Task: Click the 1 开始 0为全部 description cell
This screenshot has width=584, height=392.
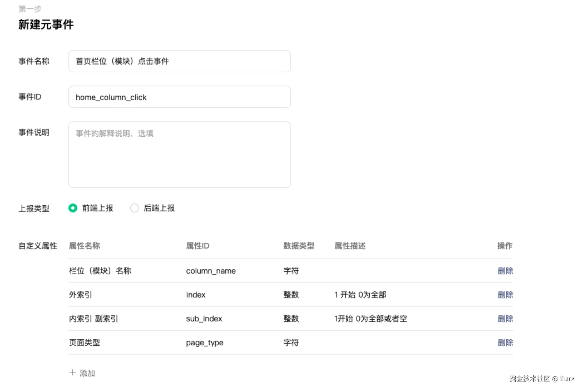Action: click(x=360, y=295)
